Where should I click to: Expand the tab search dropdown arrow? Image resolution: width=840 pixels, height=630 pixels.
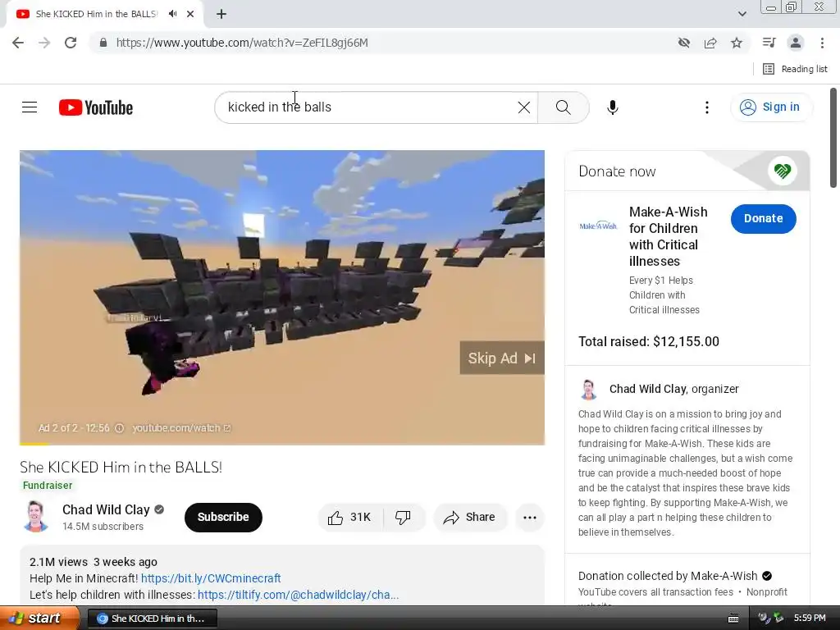(x=742, y=14)
